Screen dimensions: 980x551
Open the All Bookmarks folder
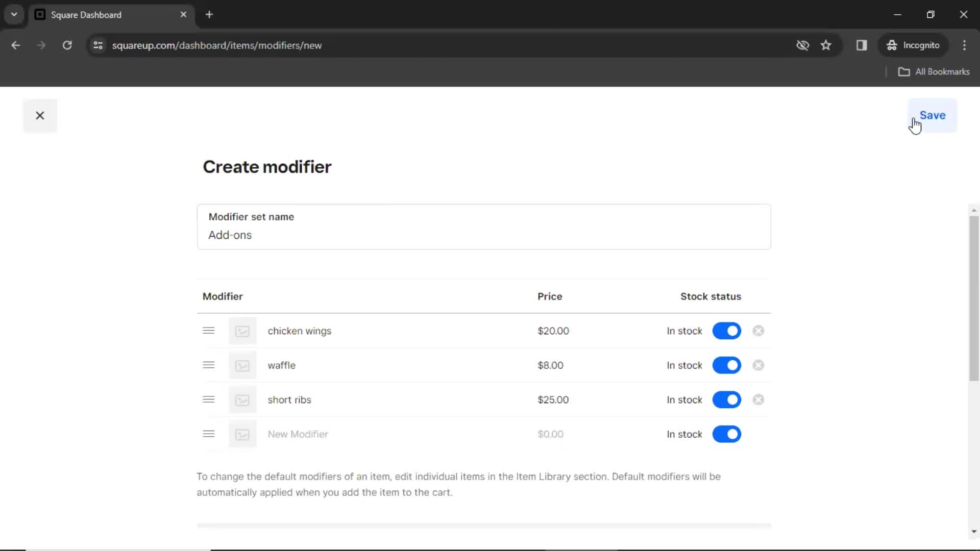point(934,72)
